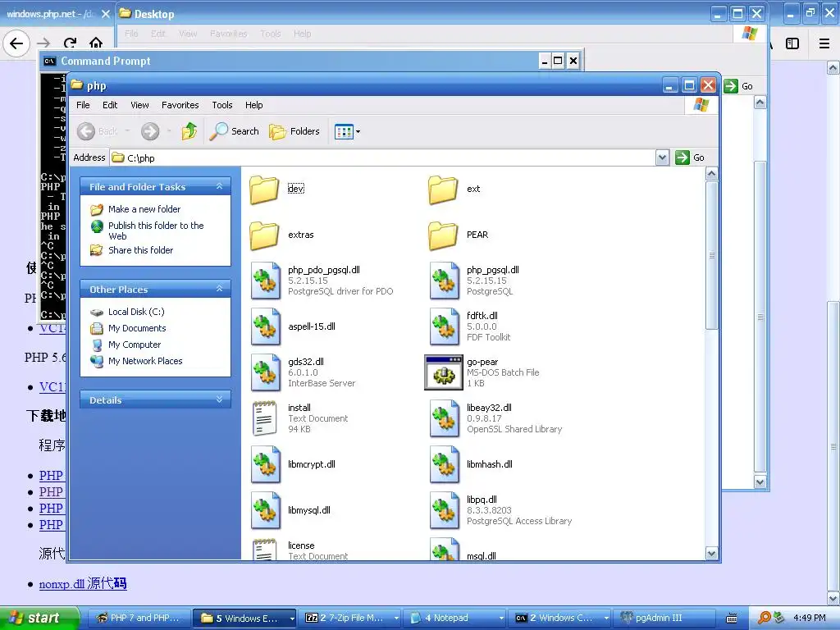Image resolution: width=840 pixels, height=630 pixels.
Task: Open the Edit menu in php window
Action: (110, 105)
